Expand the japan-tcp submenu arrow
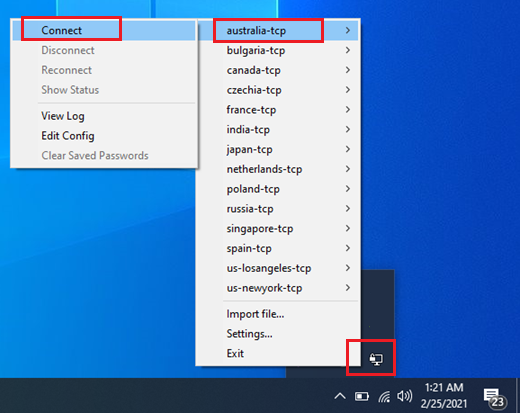The image size is (520, 413). pyautogui.click(x=348, y=149)
